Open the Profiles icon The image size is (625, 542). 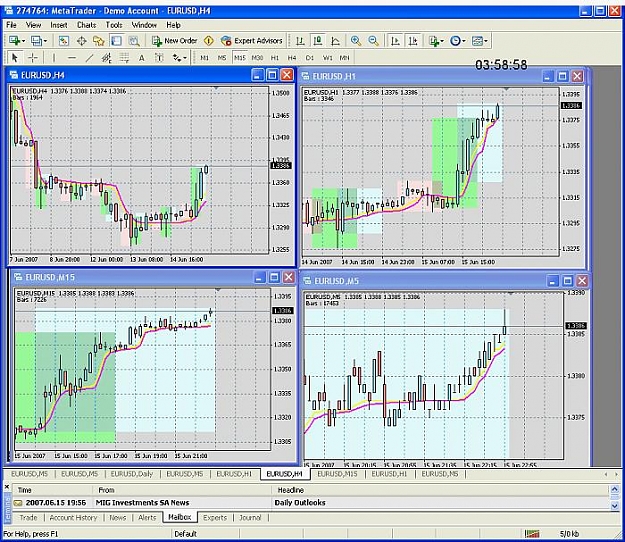36,41
